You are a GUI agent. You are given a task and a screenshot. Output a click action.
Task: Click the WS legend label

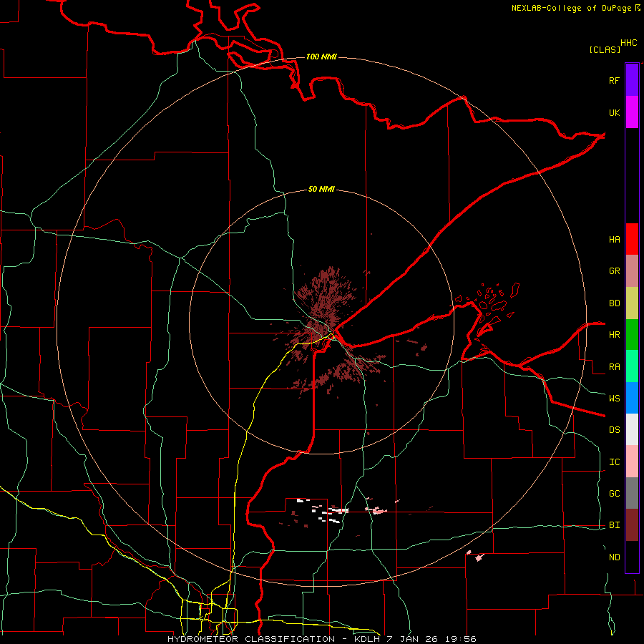[x=614, y=399]
